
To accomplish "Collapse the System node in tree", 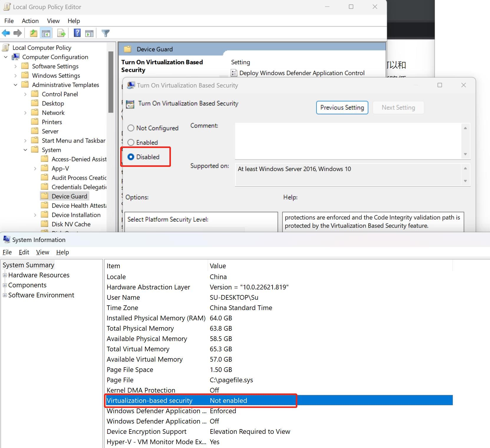I will point(25,150).
